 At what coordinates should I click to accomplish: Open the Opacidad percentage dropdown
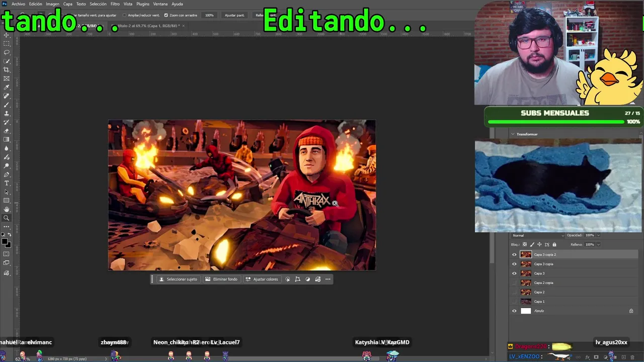tap(598, 235)
